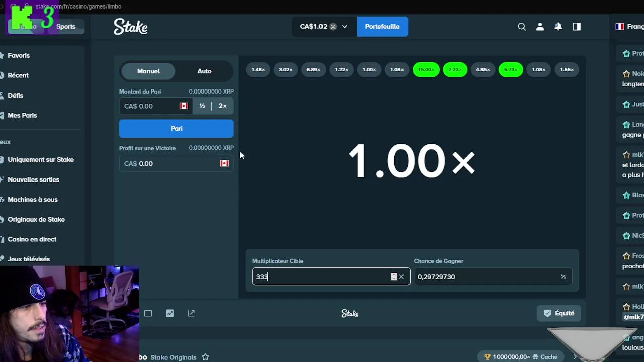Click the × icon in target multiplier field
Screen dimensions: 644x362
pyautogui.click(x=401, y=277)
